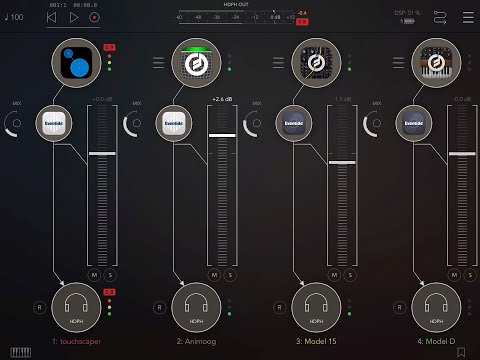Open Eventide effect on touchscaper channel
Image resolution: width=480 pixels, height=360 pixels.
pyautogui.click(x=54, y=123)
